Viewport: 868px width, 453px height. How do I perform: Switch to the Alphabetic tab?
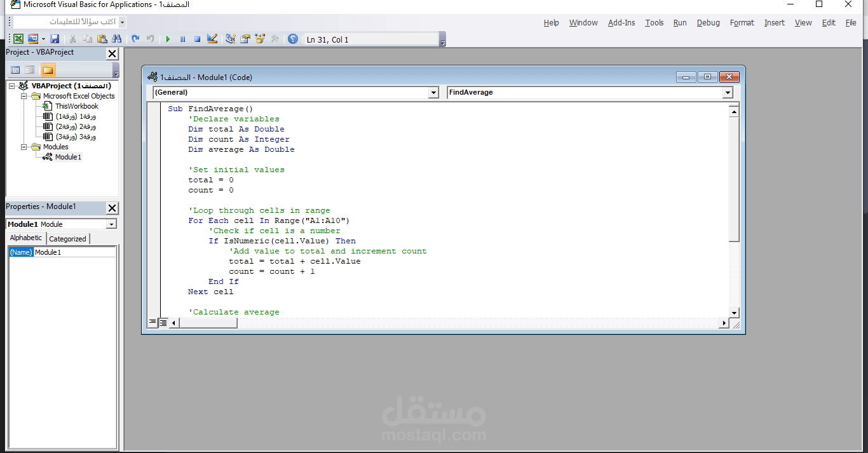26,238
